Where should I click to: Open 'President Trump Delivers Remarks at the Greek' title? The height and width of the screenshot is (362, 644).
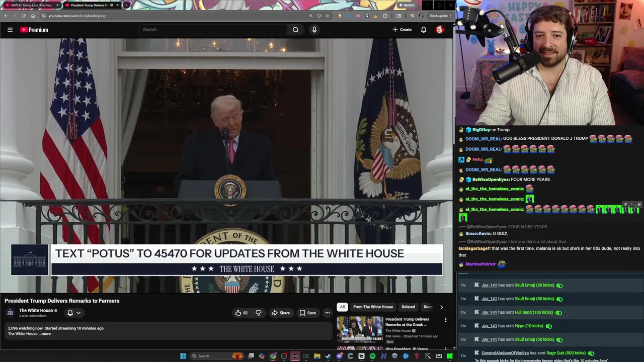(407, 322)
